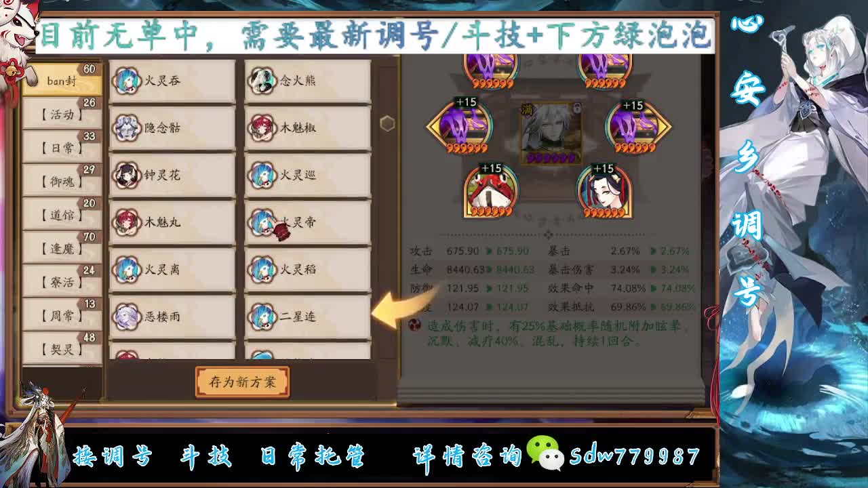Open the 日常 category tab

(62, 148)
